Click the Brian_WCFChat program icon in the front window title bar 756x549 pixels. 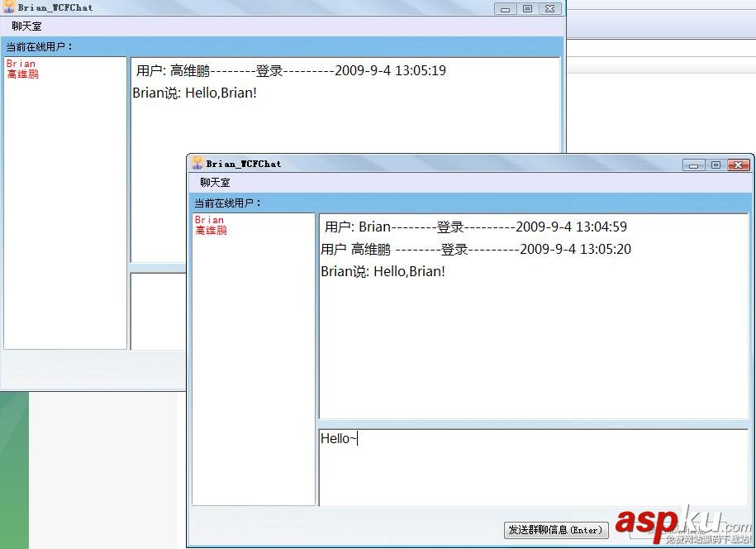coord(197,163)
